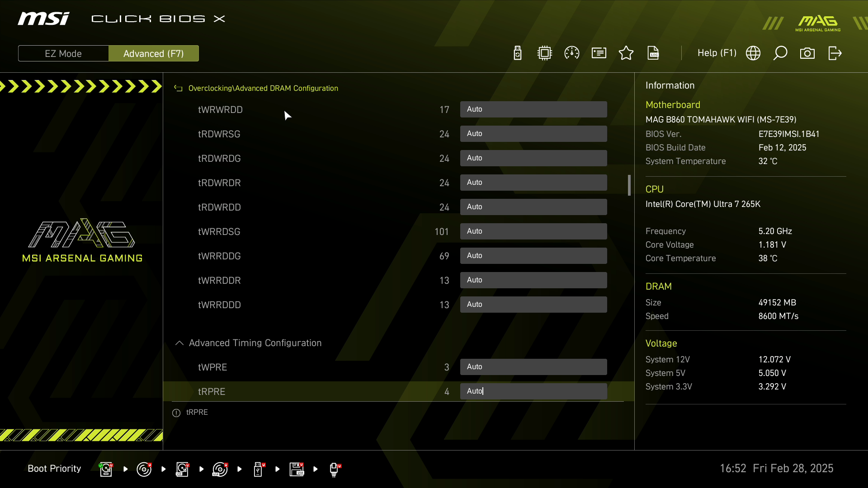Click the settings list scrollbar thumb
Screen dimensions: 868x488
click(629, 185)
